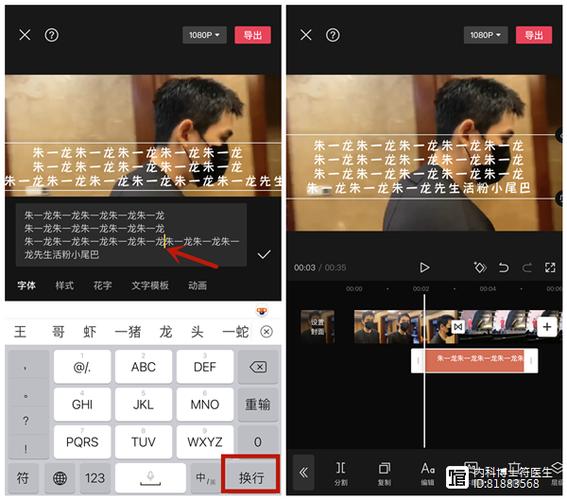
Task: Undo the last edit
Action: coord(503,268)
